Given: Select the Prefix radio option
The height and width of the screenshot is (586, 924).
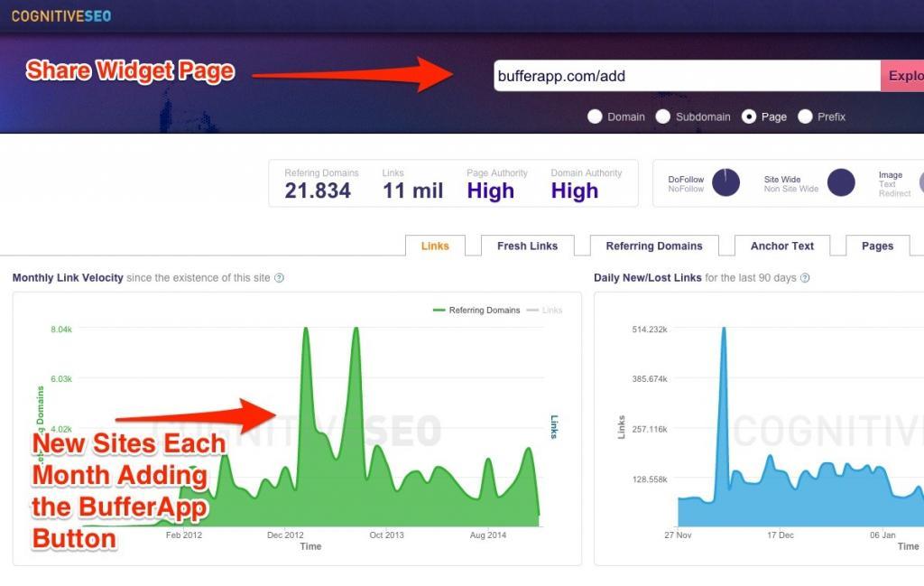Looking at the screenshot, I should (x=805, y=116).
